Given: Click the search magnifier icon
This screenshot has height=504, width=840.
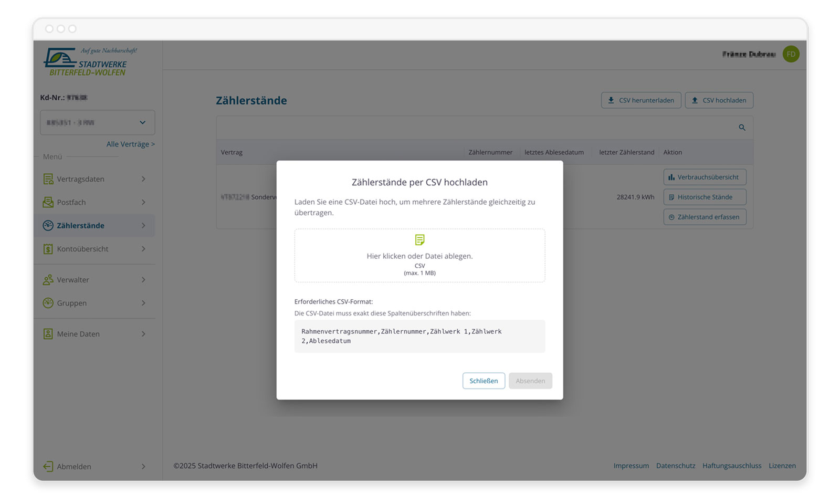Looking at the screenshot, I should (742, 128).
